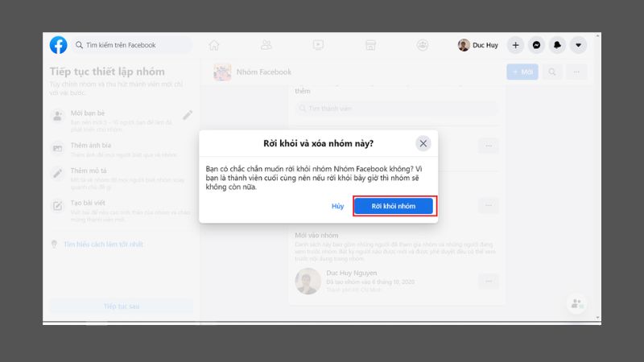Open the Groups icon in top navigation
This screenshot has height=362, width=644.
pyautogui.click(x=422, y=45)
